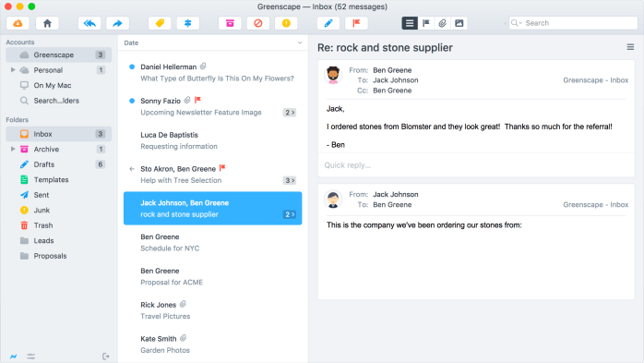Open the Sent folder

click(x=59, y=195)
